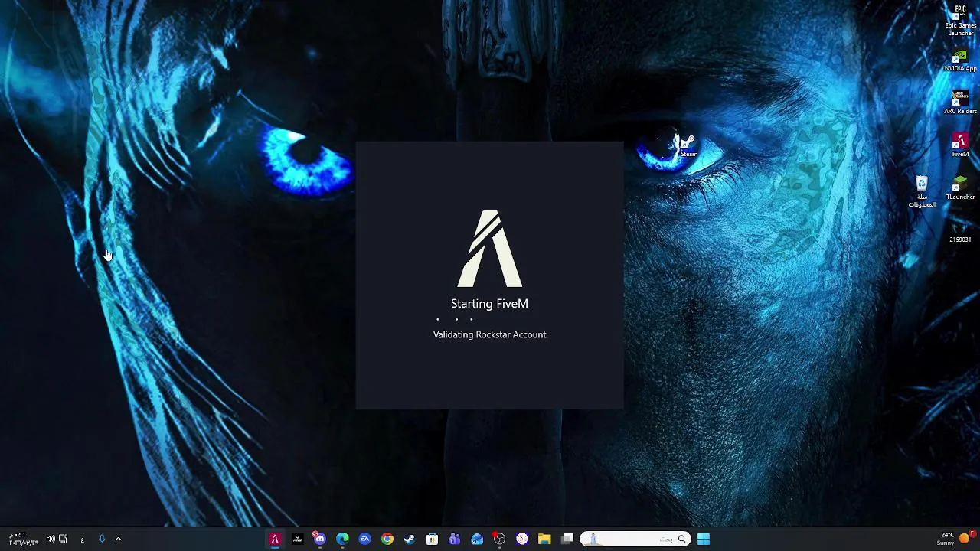Switch input language indicator in the tray
The width and height of the screenshot is (980, 551).
83,540
